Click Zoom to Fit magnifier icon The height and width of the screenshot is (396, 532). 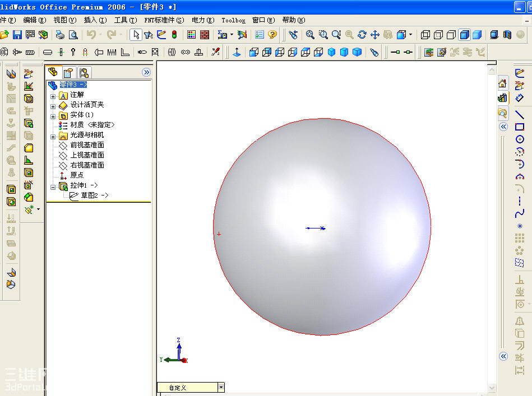point(310,35)
